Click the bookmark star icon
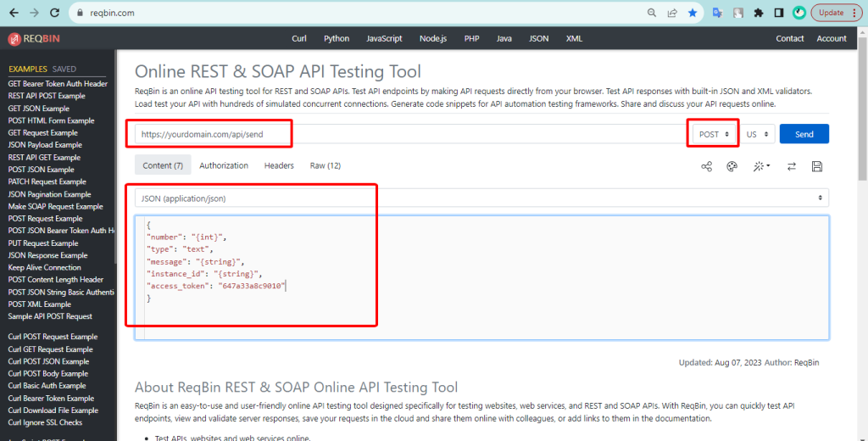 (x=693, y=13)
